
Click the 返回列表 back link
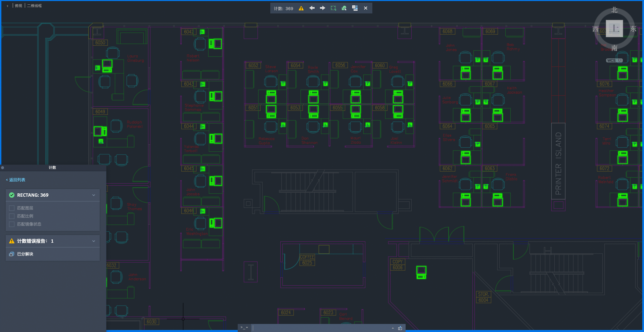[15, 180]
